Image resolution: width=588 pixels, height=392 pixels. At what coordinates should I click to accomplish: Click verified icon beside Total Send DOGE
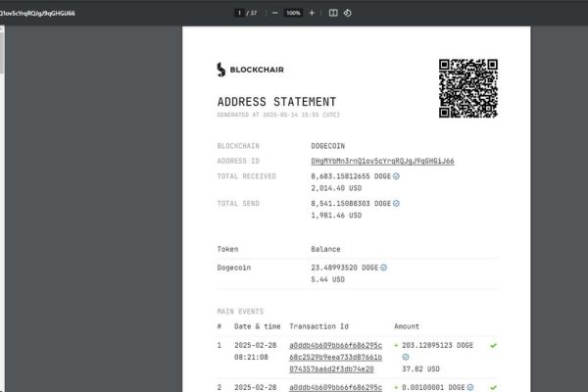(x=396, y=203)
